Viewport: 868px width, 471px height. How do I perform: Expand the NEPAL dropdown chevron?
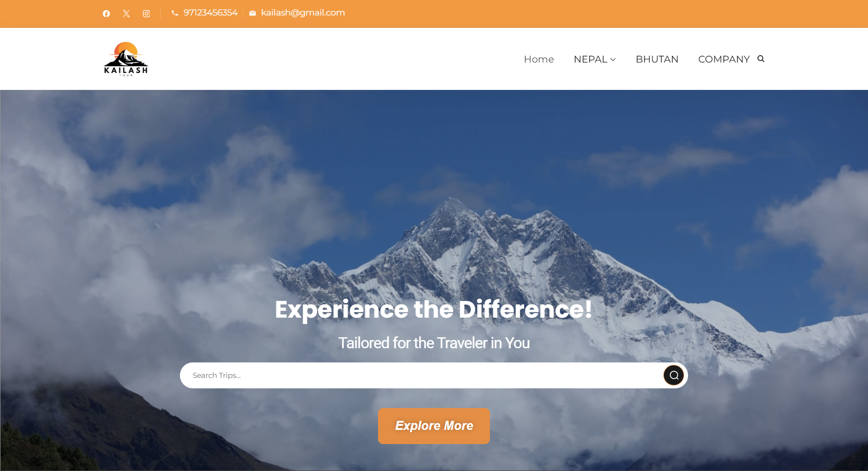click(x=613, y=60)
